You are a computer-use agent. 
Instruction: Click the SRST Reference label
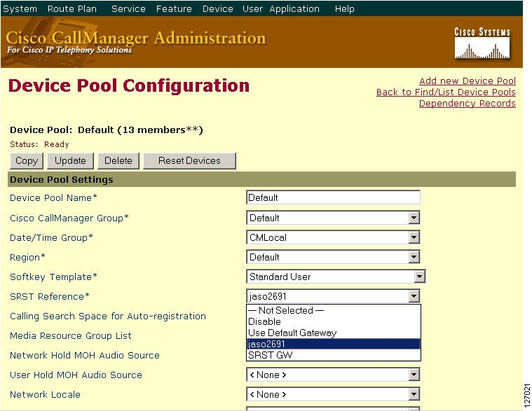coord(50,296)
